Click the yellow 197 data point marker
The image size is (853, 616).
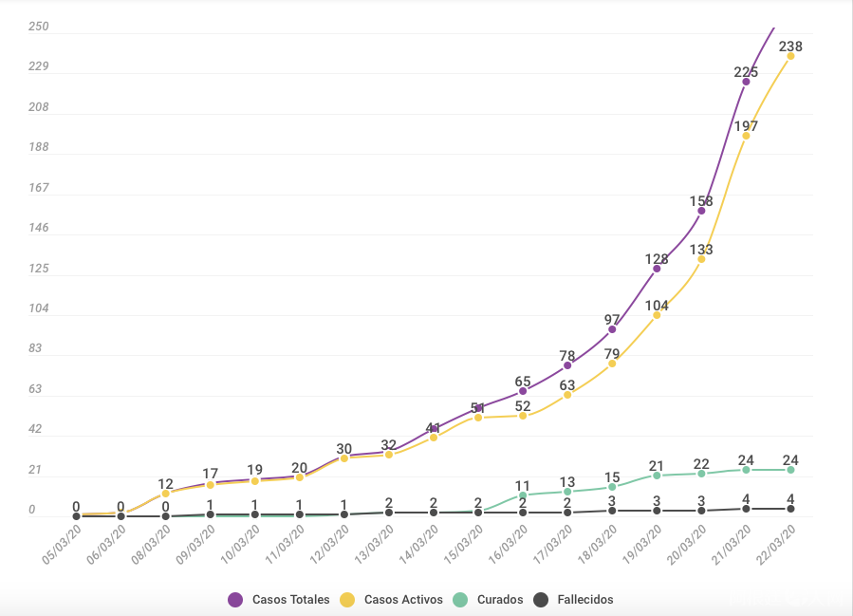pos(747,136)
